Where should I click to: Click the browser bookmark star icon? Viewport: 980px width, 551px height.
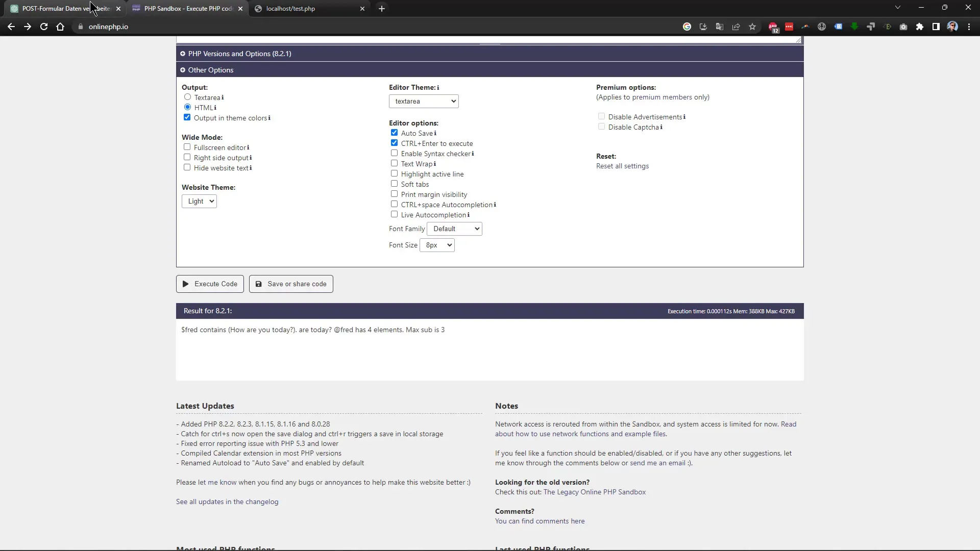[x=752, y=27]
